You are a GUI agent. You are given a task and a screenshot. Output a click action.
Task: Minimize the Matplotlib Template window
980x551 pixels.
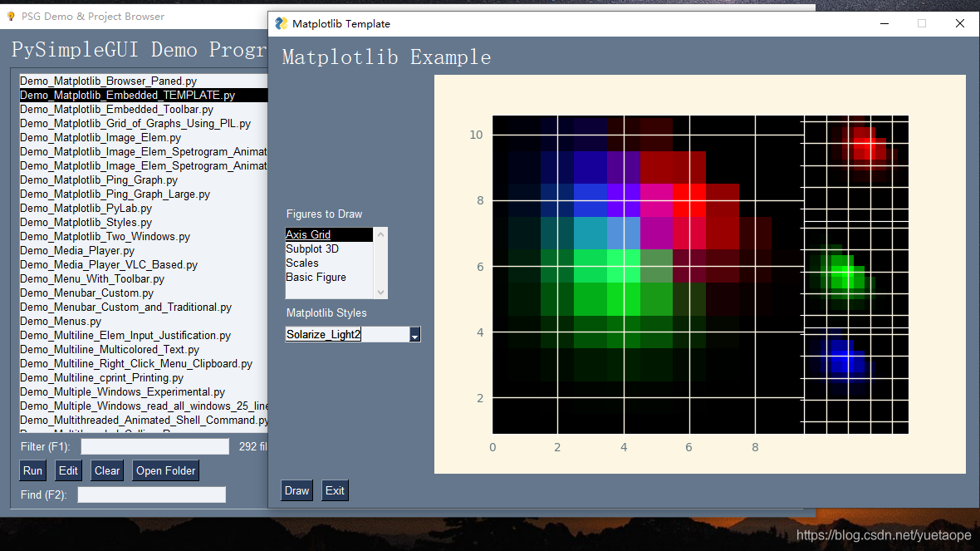(x=884, y=24)
